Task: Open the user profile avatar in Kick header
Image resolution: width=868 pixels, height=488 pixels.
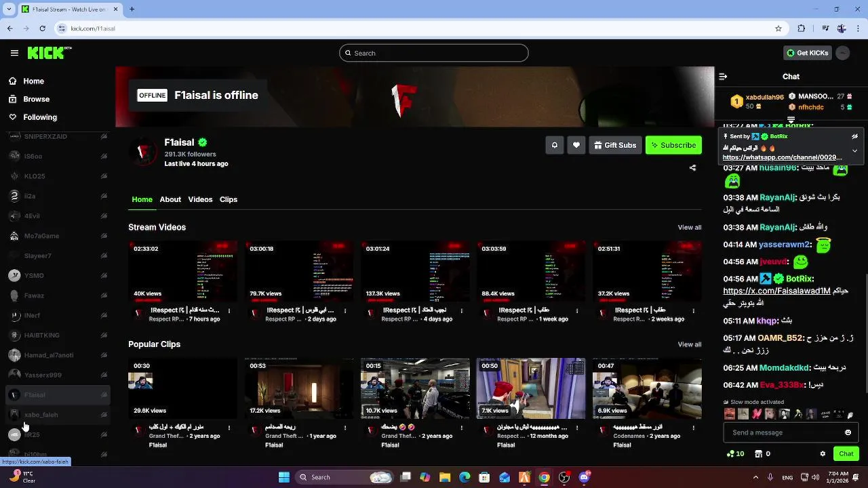Action: 843,53
